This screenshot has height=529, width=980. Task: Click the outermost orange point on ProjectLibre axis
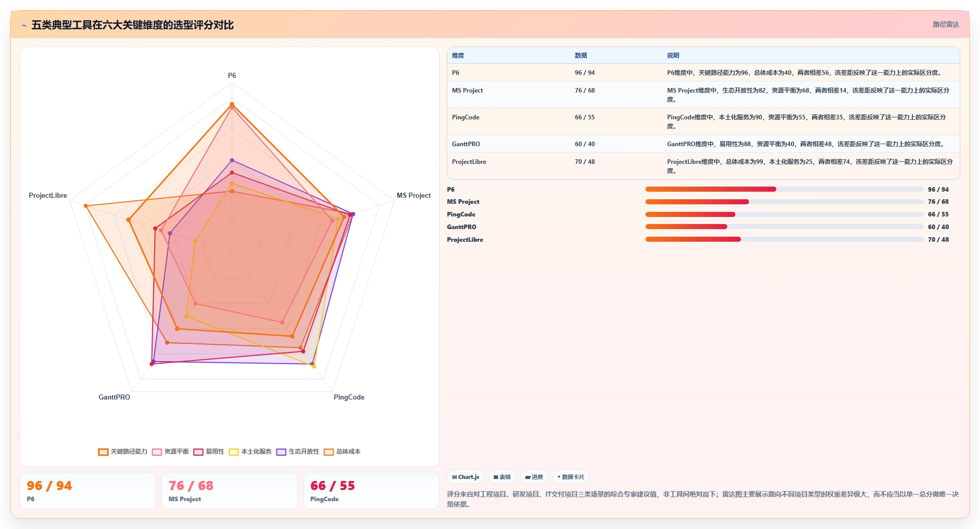[86, 206]
